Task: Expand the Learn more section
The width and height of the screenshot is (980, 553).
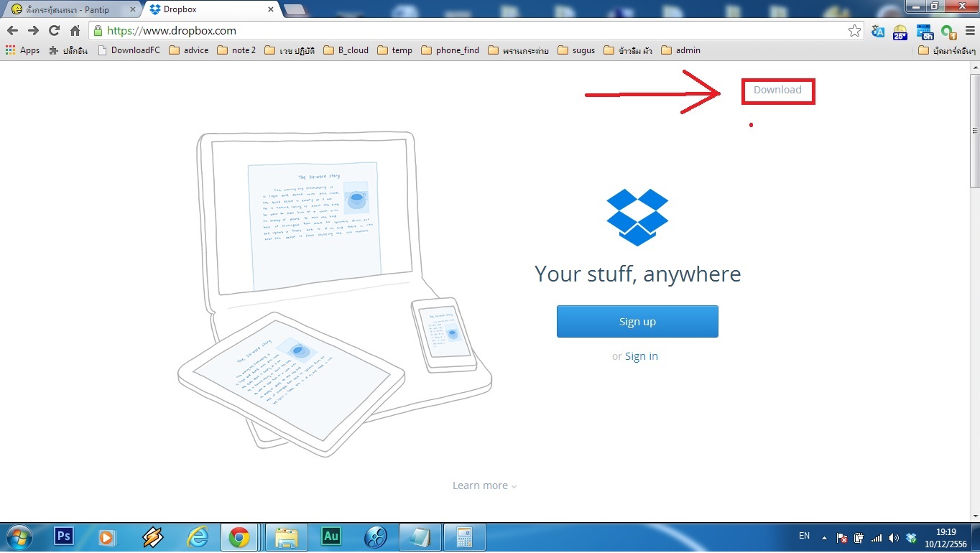Action: click(x=485, y=485)
